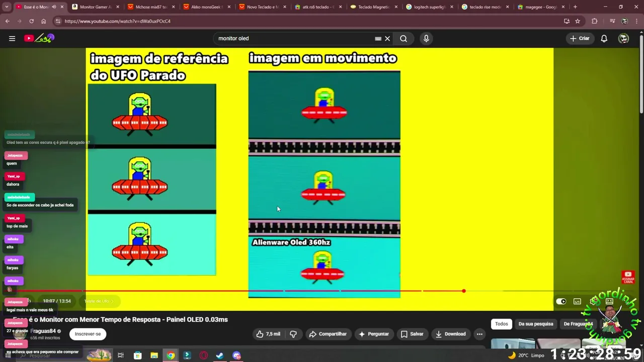Switch to Teclado Magnetic tab

click(x=374, y=7)
